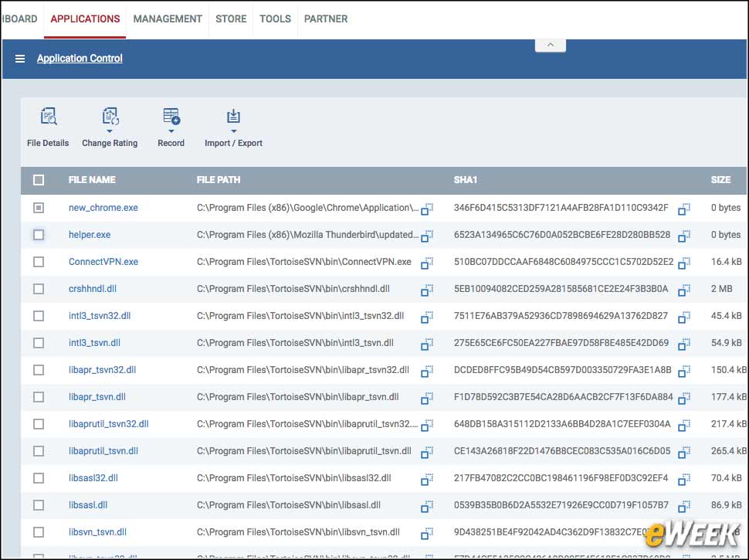Open the crshhndl.dll file link
This screenshot has height=560, width=749.
point(92,289)
